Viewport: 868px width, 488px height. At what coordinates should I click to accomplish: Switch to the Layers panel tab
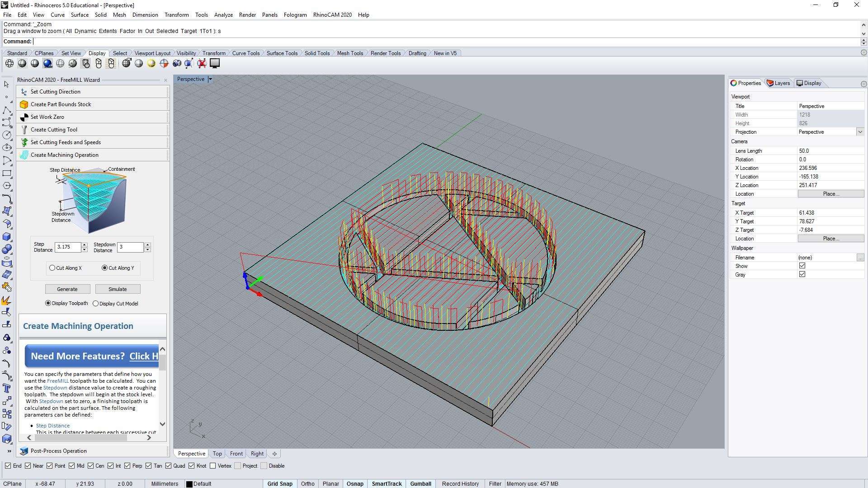point(778,83)
